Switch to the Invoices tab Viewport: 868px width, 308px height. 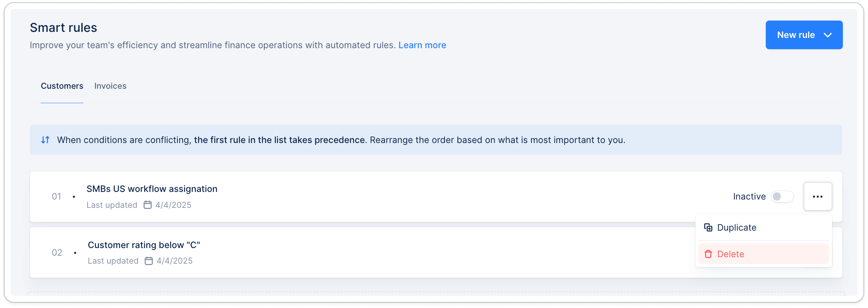point(110,86)
